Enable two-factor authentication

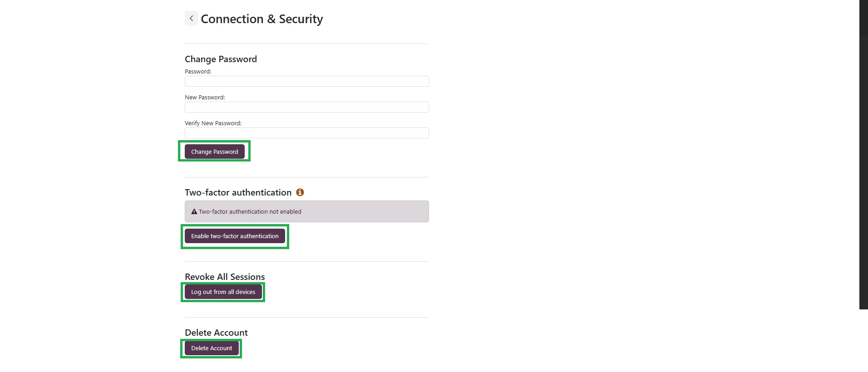pyautogui.click(x=235, y=236)
